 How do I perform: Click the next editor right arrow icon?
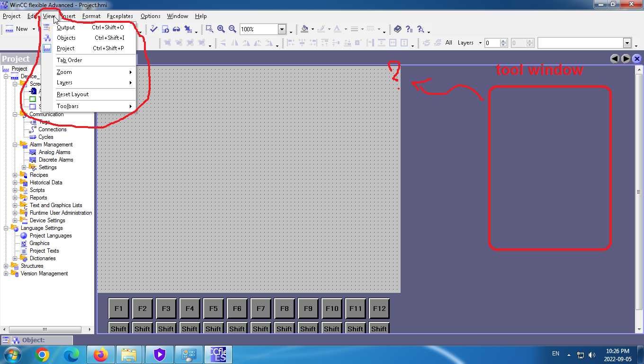click(626, 59)
